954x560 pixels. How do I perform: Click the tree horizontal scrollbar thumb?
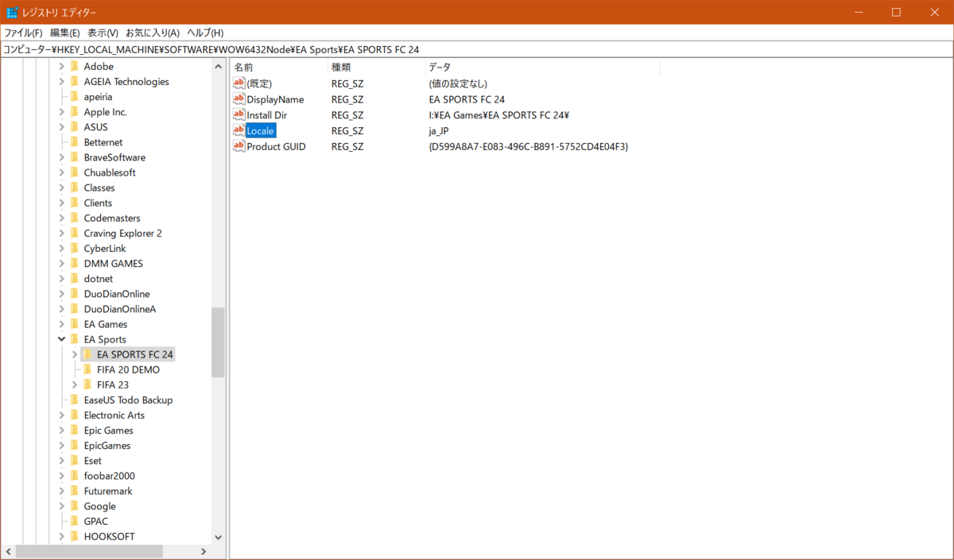(89, 551)
